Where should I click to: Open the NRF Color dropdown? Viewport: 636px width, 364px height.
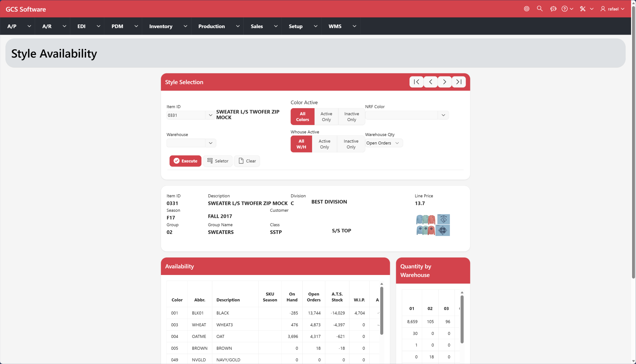[x=443, y=115]
